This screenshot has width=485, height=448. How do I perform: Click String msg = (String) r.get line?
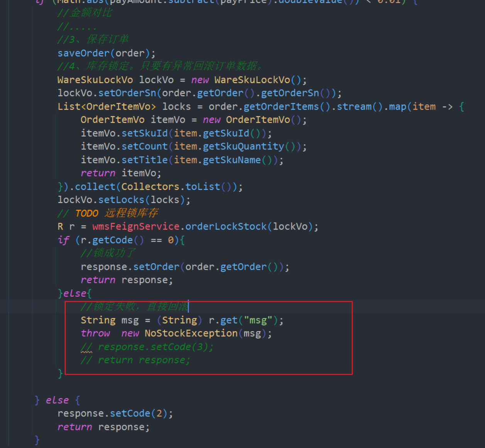tap(182, 320)
